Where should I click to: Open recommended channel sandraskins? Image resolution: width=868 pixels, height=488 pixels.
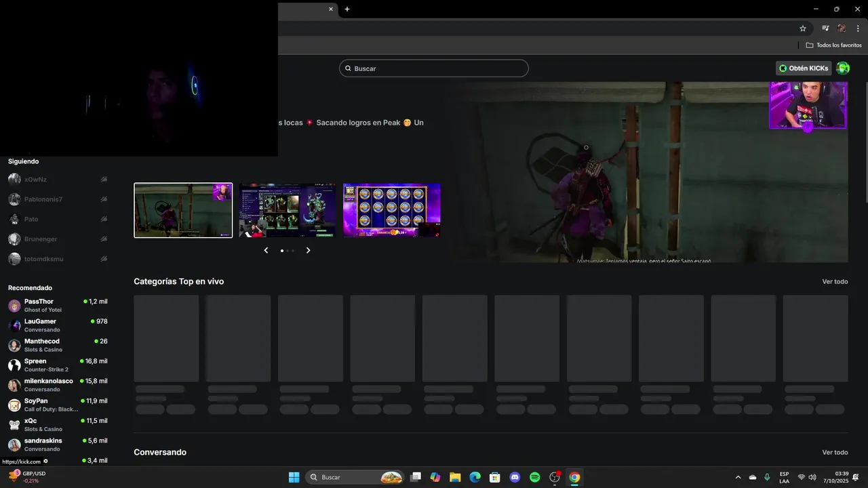click(x=58, y=445)
